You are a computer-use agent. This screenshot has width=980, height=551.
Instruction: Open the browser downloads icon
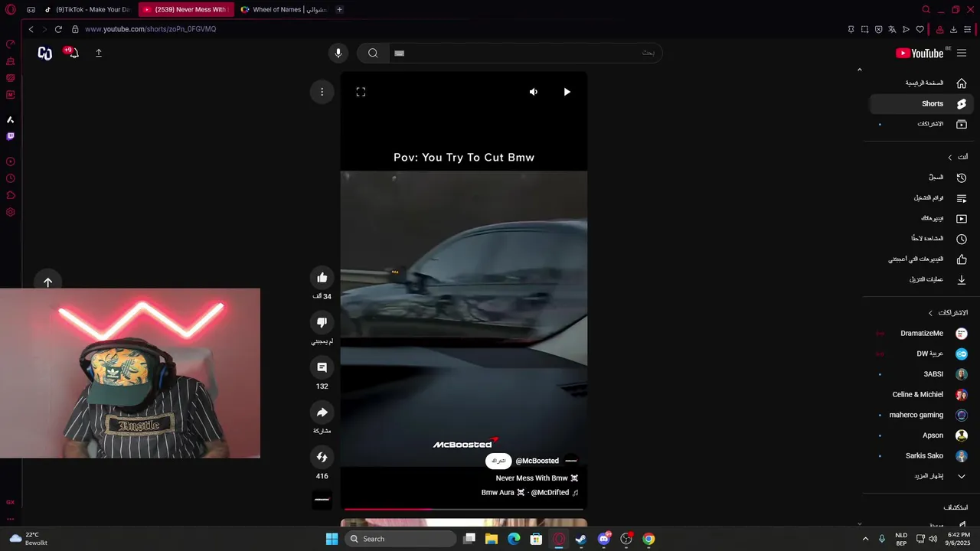(953, 29)
